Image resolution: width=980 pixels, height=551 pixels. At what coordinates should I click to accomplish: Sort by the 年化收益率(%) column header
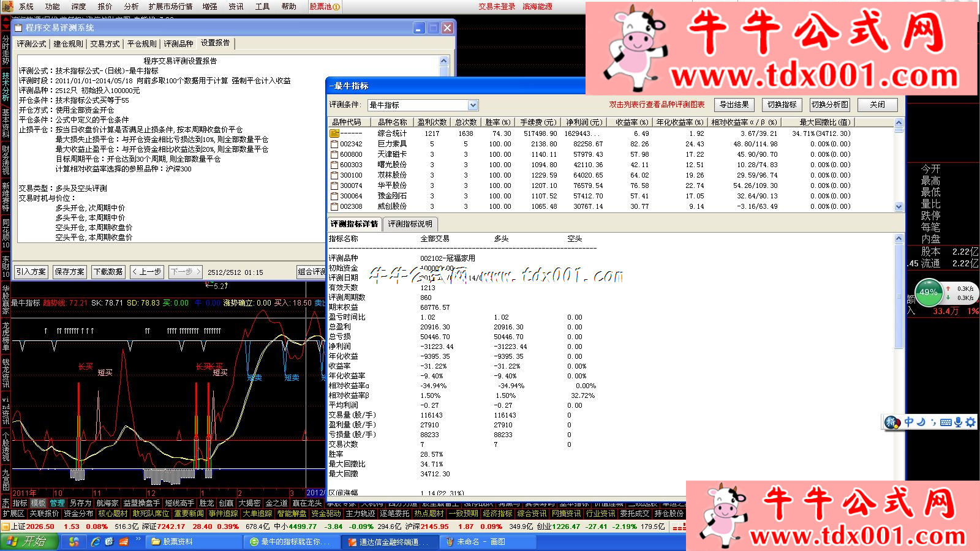[680, 122]
